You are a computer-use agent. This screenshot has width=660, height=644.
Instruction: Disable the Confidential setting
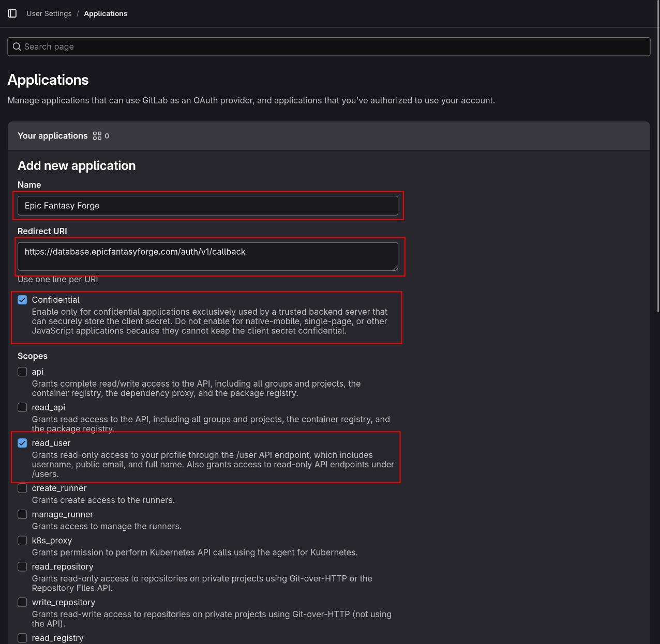point(22,300)
